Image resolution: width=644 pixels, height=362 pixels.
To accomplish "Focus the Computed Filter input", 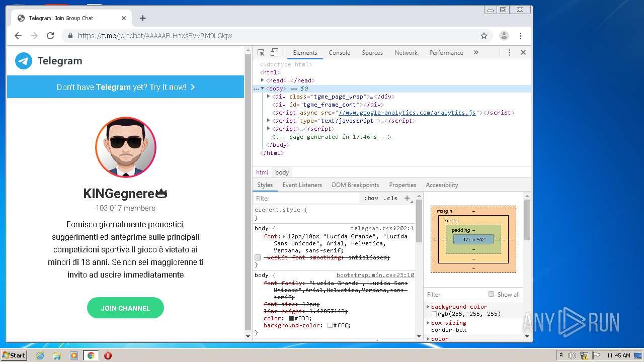I will (x=455, y=295).
